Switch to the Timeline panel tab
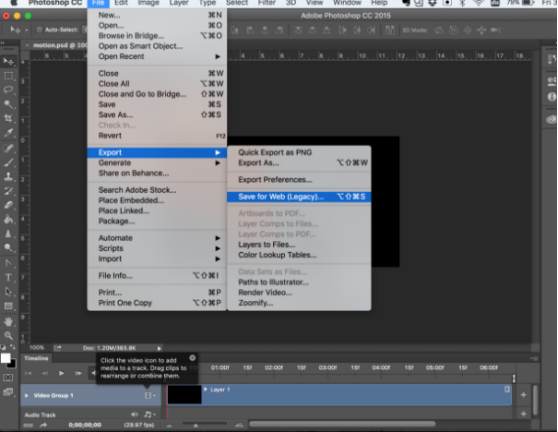Screen dimensions: 558x432 (x=36, y=358)
